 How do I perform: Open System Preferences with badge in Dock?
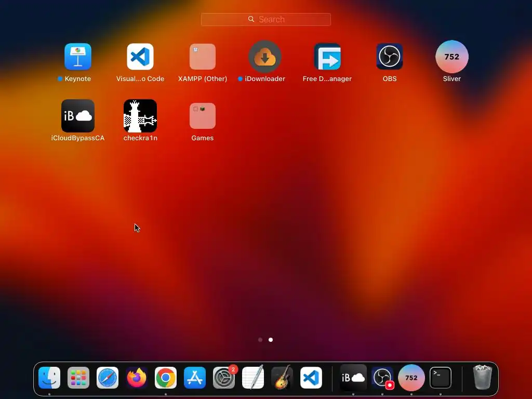tap(224, 377)
